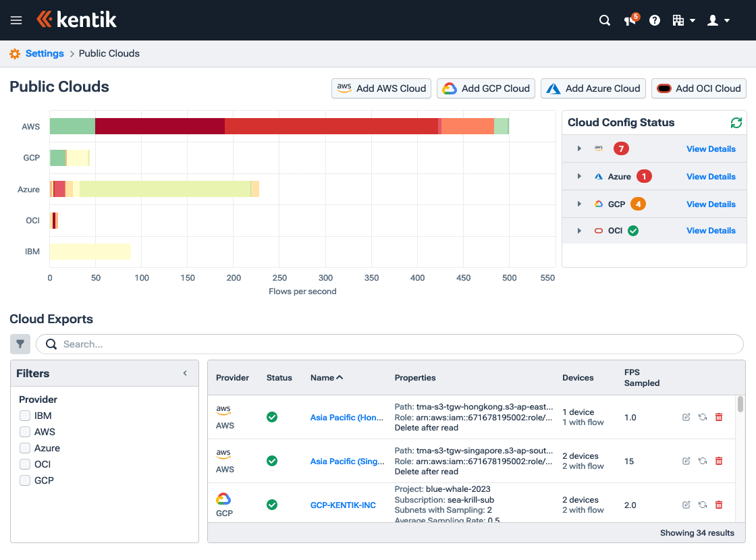Collapse the Filters sidebar panel
The width and height of the screenshot is (756, 560).
[184, 372]
